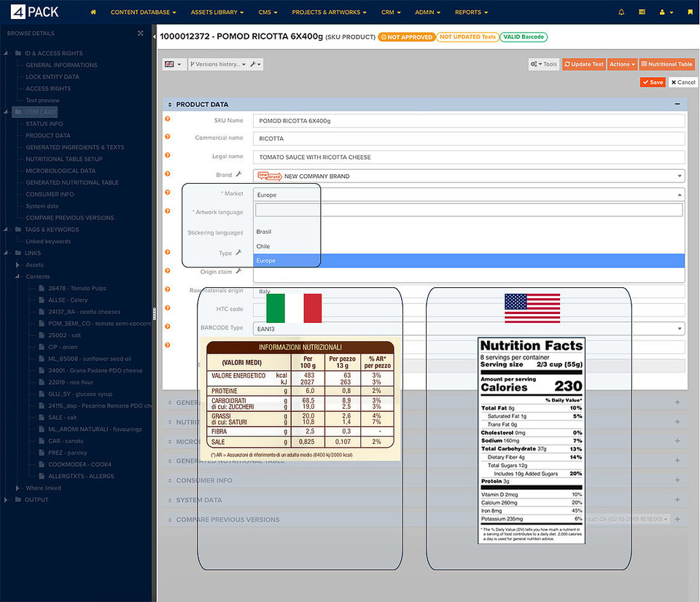Viewport: 700px width, 602px height.
Task: Click the bookmark icon in top bar
Action: [690, 12]
